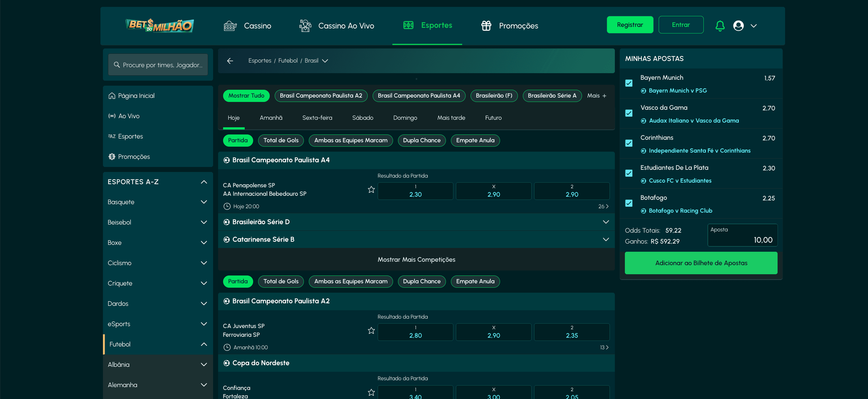
Task: Open the account dropdown chevron
Action: point(753,26)
